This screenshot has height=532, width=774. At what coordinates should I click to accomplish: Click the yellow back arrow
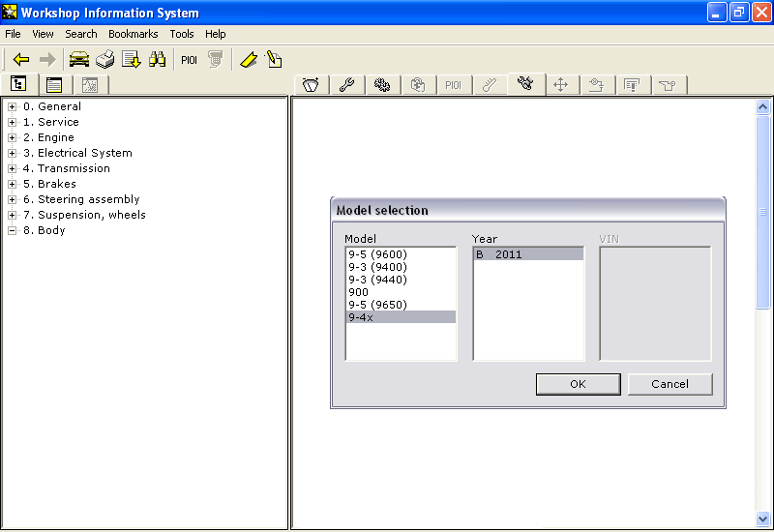point(21,60)
